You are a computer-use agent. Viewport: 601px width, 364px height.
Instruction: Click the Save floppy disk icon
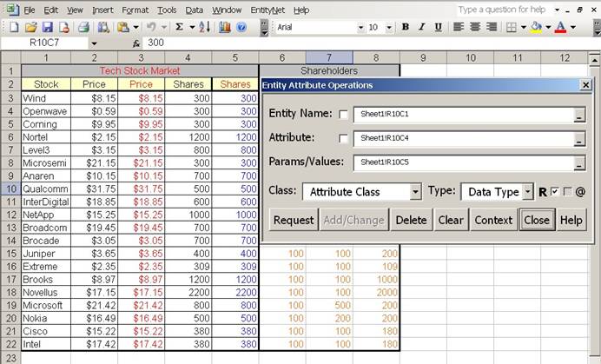(47, 27)
